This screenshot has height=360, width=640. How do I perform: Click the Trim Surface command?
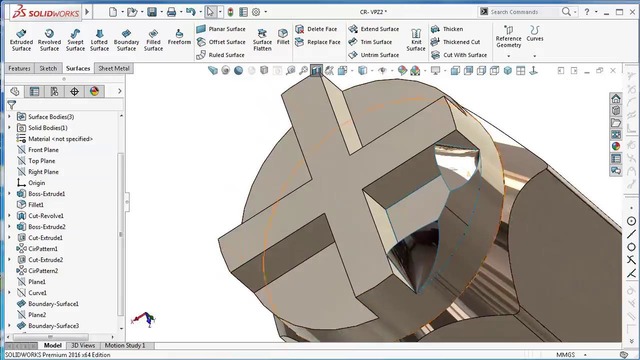pos(370,42)
